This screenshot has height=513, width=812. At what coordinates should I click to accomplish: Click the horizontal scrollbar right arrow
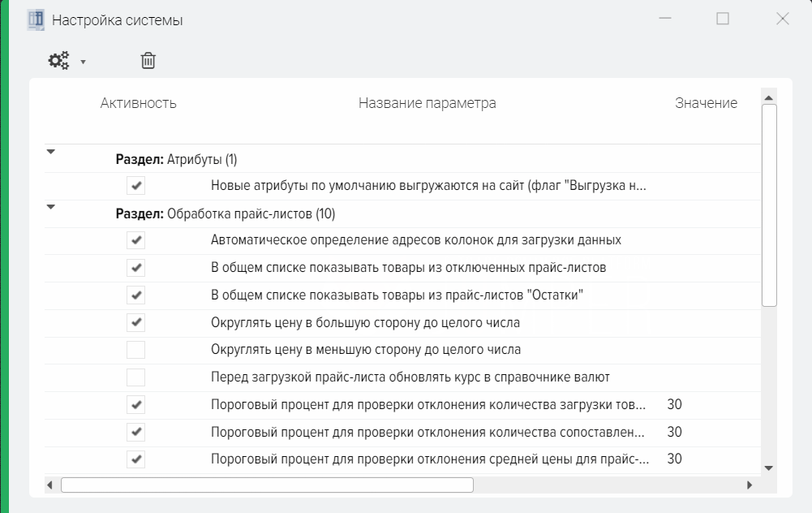[x=750, y=485]
